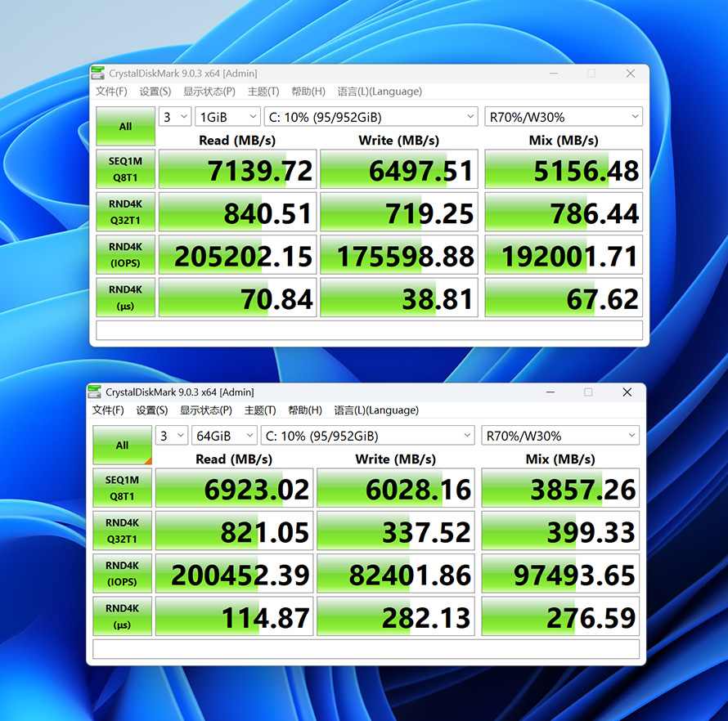Expand test count dropdown in 1GiB window

[x=175, y=117]
